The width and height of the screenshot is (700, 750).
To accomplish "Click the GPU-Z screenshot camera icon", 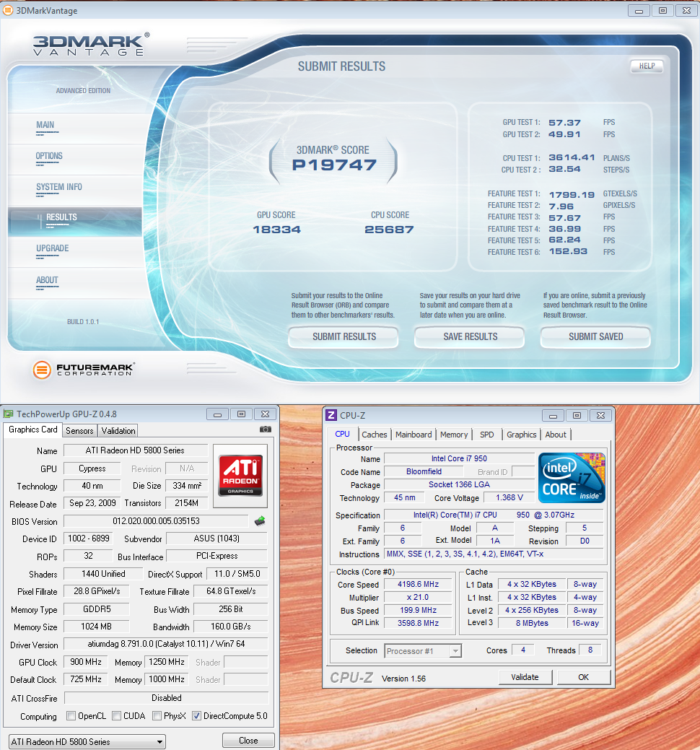I will (266, 429).
